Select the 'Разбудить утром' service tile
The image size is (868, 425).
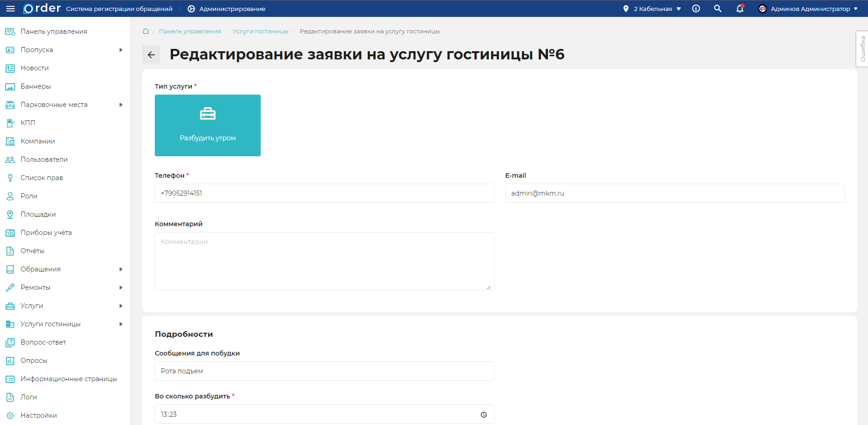click(x=208, y=125)
